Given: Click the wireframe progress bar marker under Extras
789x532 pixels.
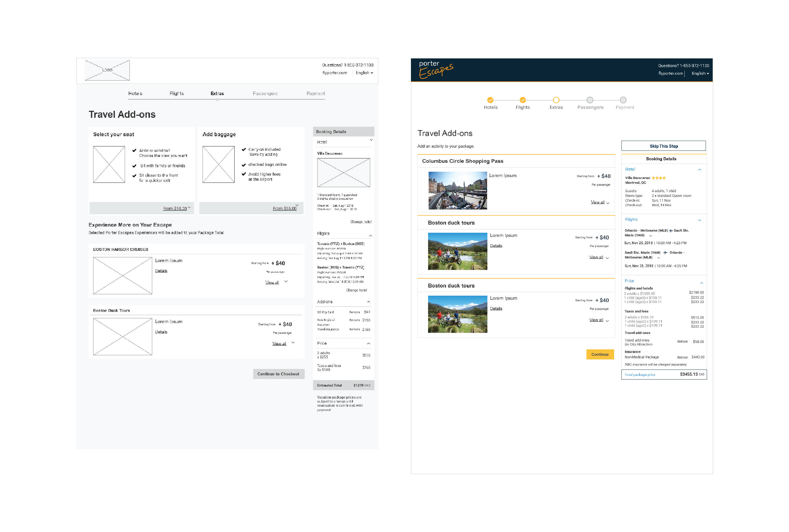Looking at the screenshot, I should click(x=217, y=99).
